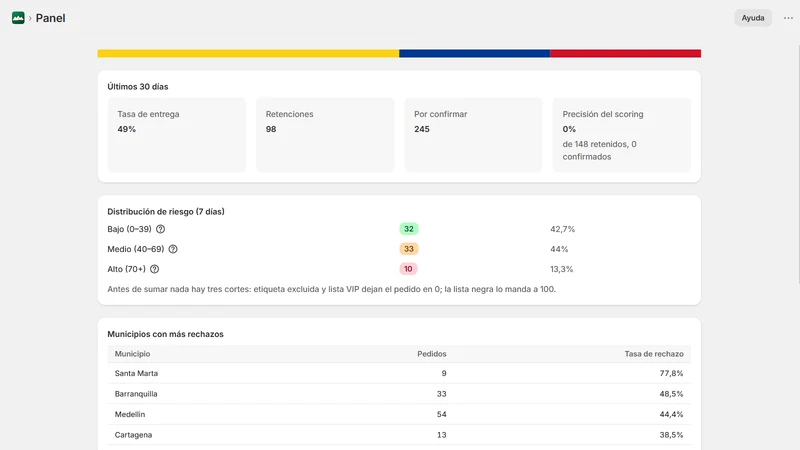This screenshot has width=800, height=450.
Task: Click the Tasa de rechazo column header
Action: (x=654, y=354)
